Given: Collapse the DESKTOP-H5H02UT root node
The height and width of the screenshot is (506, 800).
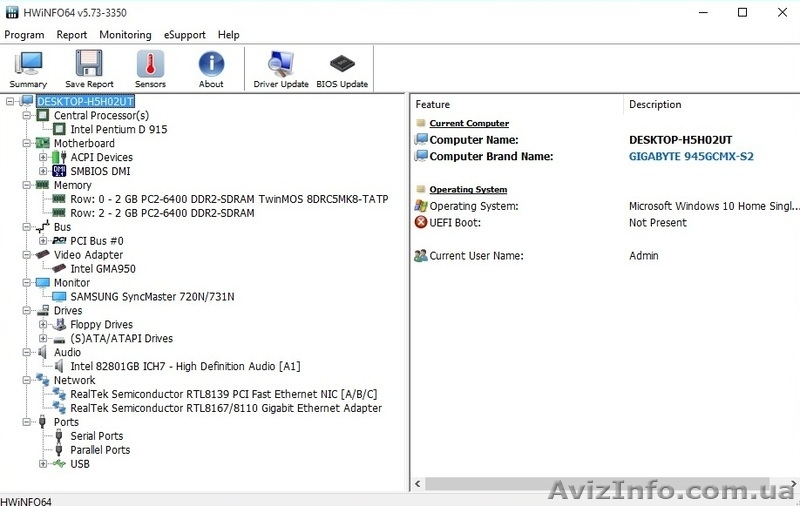Looking at the screenshot, I should (10, 101).
